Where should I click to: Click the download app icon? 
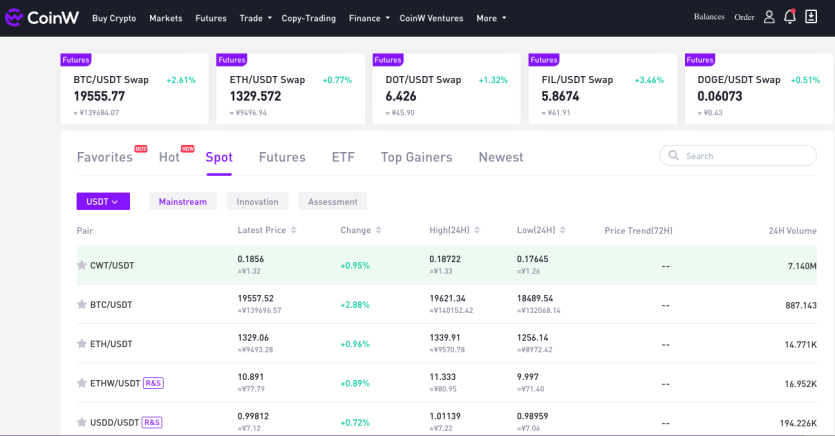[x=811, y=17]
